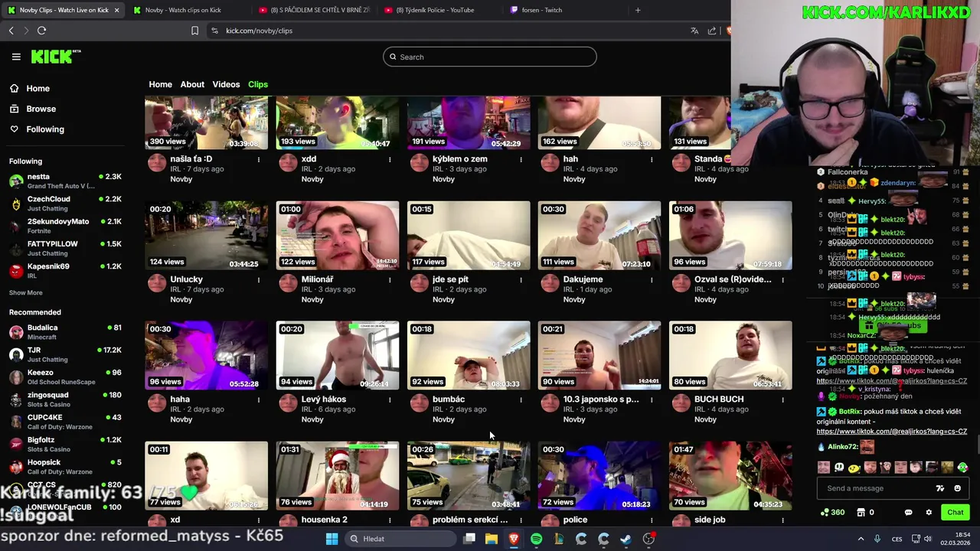The image size is (980, 551).
Task: Open OBS Studio from the taskbar
Action: 648,539
